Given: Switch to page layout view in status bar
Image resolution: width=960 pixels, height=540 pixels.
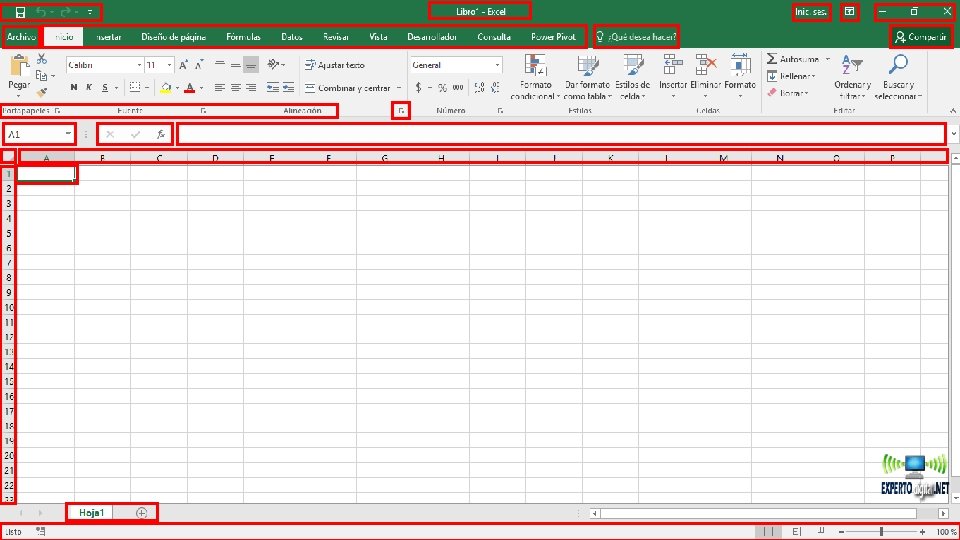Looking at the screenshot, I should click(796, 531).
